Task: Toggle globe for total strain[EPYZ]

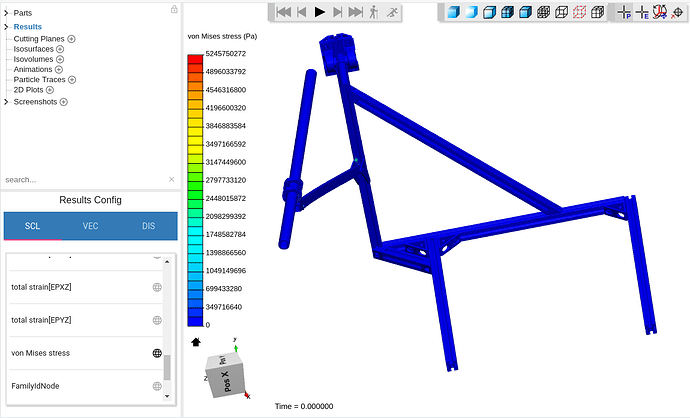Action: (x=157, y=320)
